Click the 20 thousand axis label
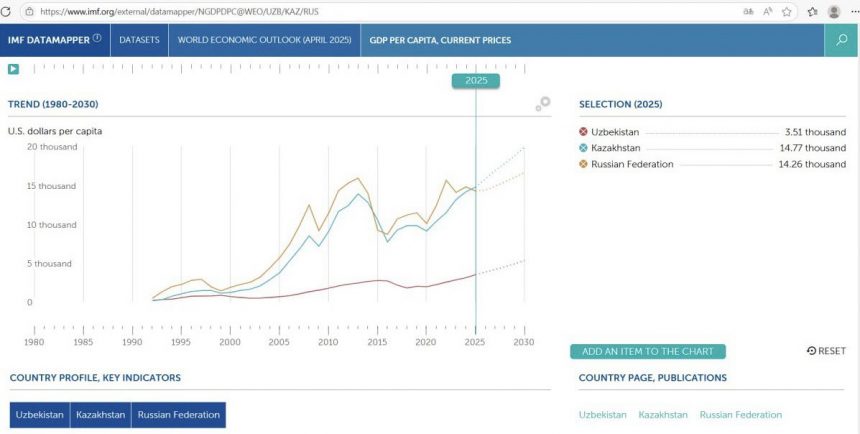Screen dimensions: 860x434 [x=52, y=147]
